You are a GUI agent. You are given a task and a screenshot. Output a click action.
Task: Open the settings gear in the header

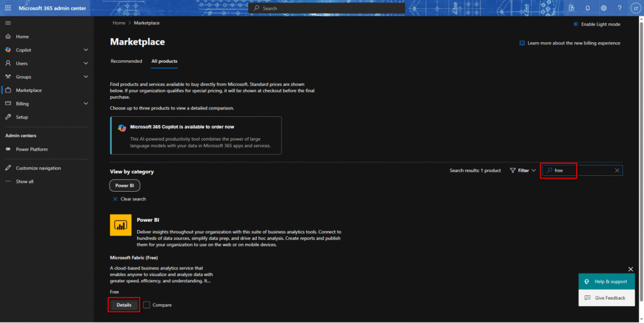pyautogui.click(x=603, y=8)
